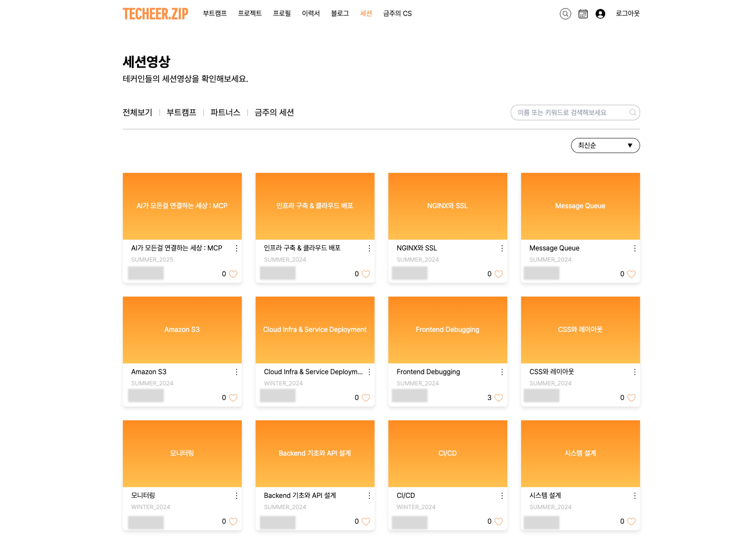Viewport: 756px width, 538px height.
Task: Click magnifier icon inside session search box
Action: 633,112
